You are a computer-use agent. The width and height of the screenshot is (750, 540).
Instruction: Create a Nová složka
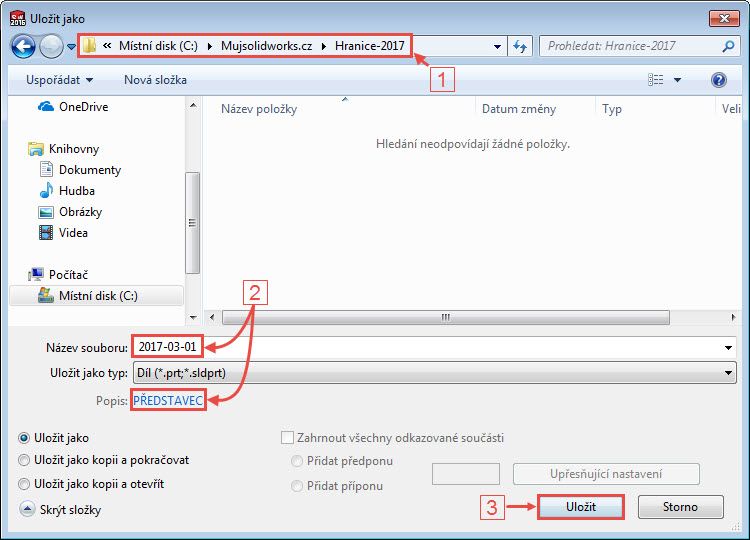click(x=155, y=80)
